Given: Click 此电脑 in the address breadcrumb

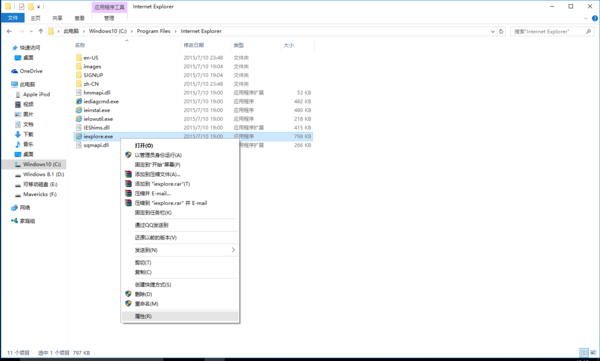Looking at the screenshot, I should 71,31.
